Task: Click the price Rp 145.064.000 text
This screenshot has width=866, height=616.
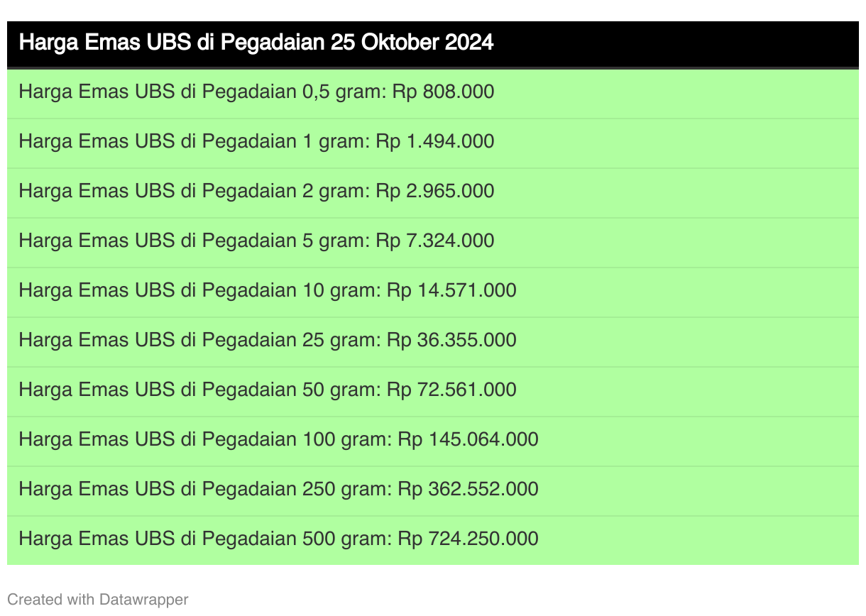Action: click(x=468, y=440)
